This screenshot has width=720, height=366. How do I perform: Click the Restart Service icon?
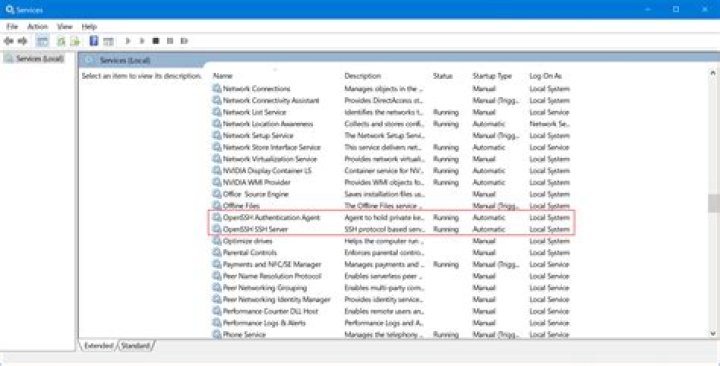coord(184,41)
